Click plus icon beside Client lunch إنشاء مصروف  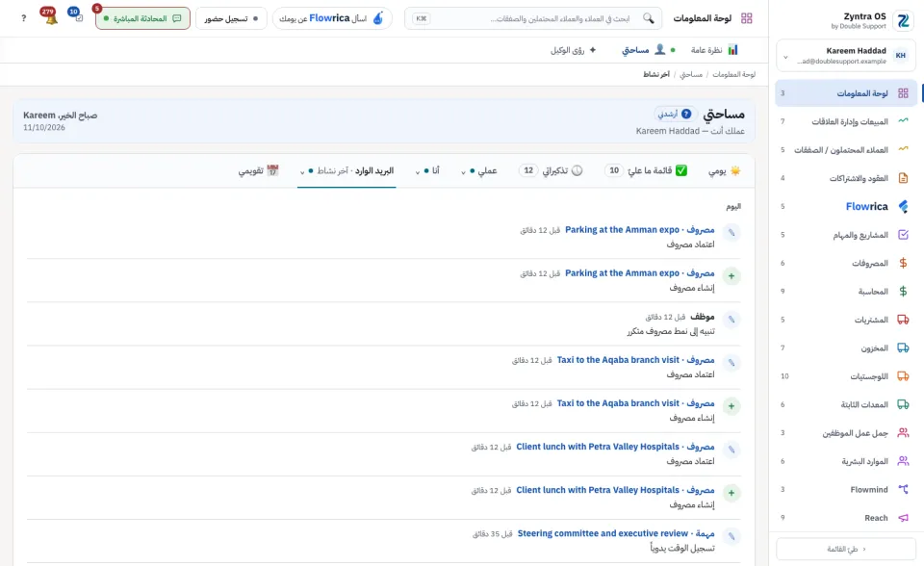[x=731, y=492]
